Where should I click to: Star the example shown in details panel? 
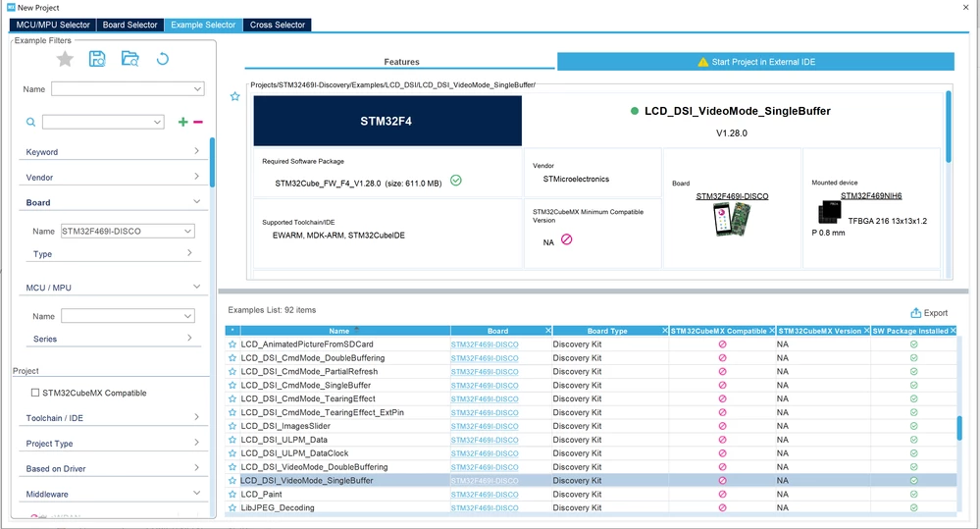click(235, 96)
